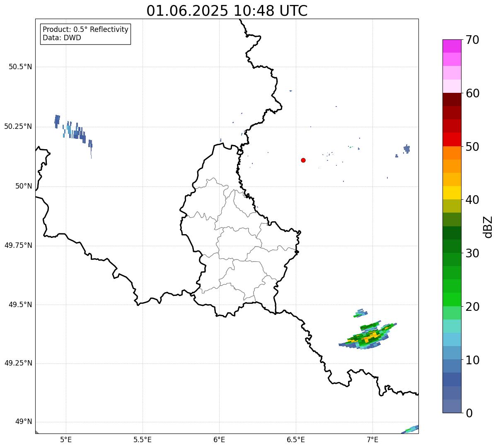
Task: Click the large green-yellow radar echo cell
Action: tap(368, 335)
